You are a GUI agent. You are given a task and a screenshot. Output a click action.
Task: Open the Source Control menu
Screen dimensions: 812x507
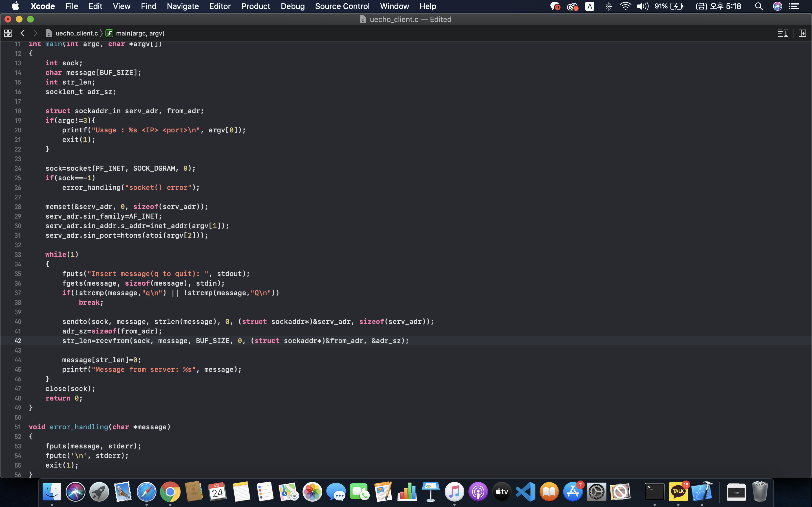tap(342, 6)
